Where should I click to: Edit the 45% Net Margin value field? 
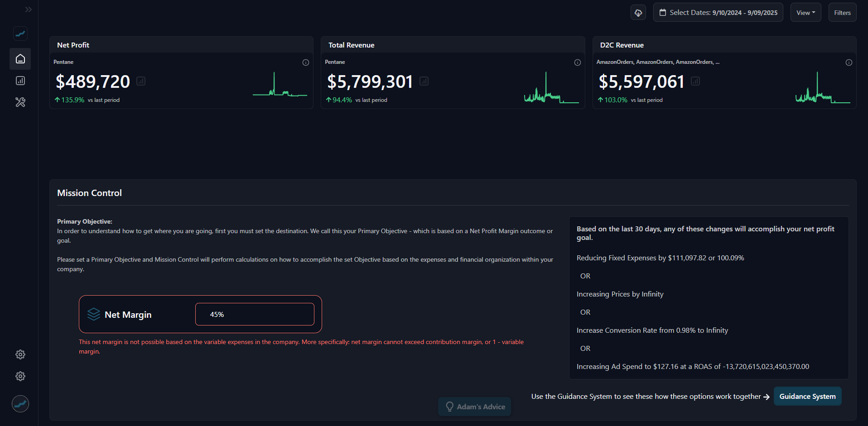click(x=254, y=314)
